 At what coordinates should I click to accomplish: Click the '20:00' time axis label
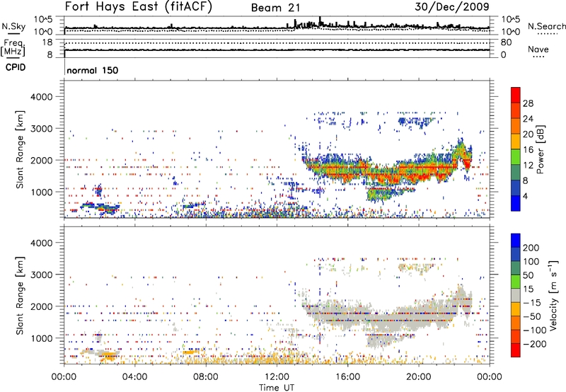coord(418,377)
